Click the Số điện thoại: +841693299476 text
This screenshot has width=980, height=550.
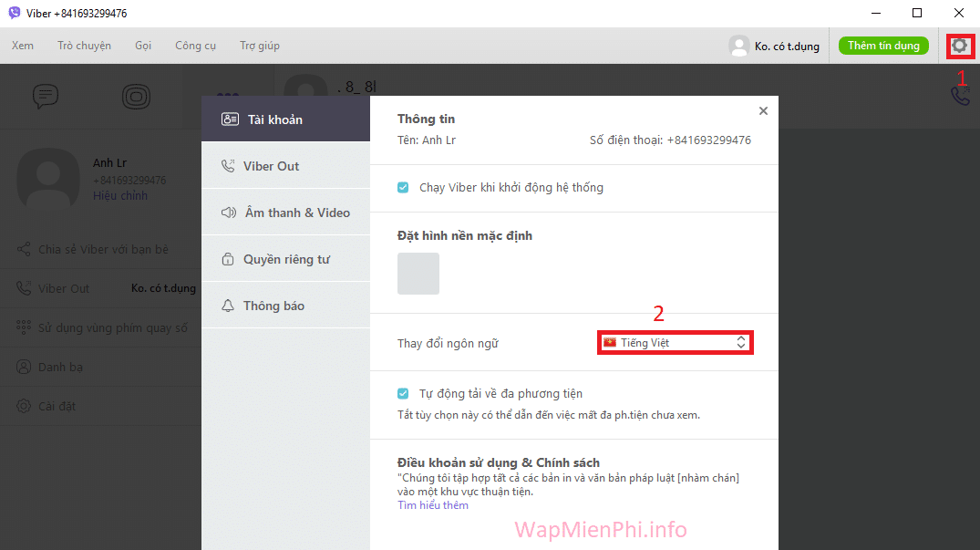(670, 140)
